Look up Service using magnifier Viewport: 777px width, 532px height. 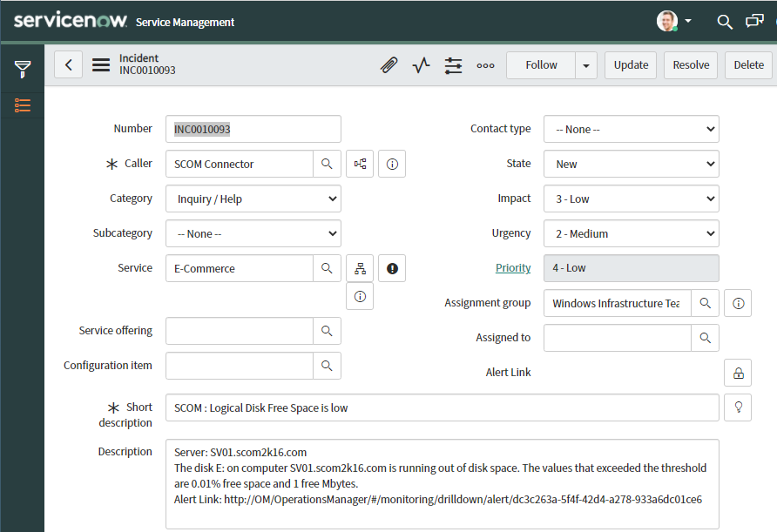coord(327,268)
